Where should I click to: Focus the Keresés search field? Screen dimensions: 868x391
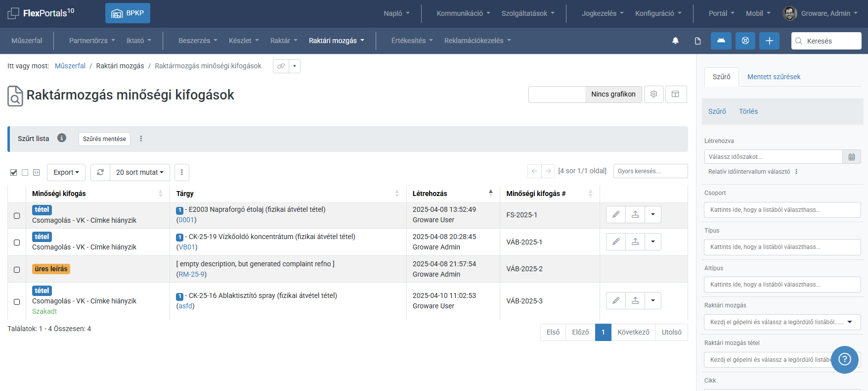coord(826,41)
